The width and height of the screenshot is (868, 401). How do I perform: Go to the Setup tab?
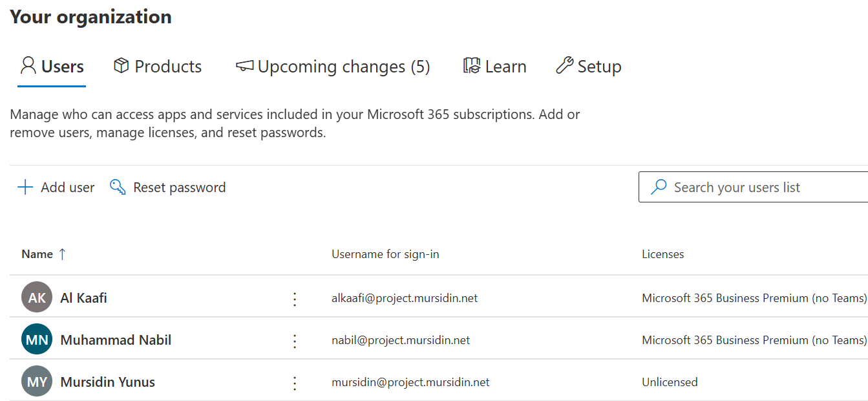(x=589, y=67)
